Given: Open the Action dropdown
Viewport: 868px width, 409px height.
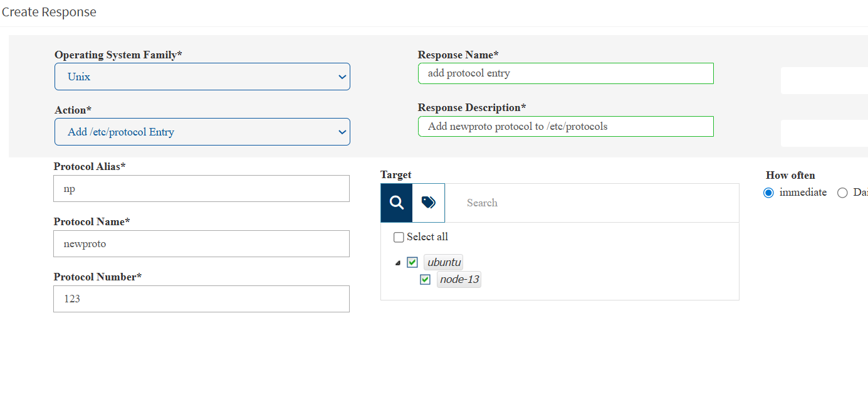Looking at the screenshot, I should pyautogui.click(x=202, y=132).
